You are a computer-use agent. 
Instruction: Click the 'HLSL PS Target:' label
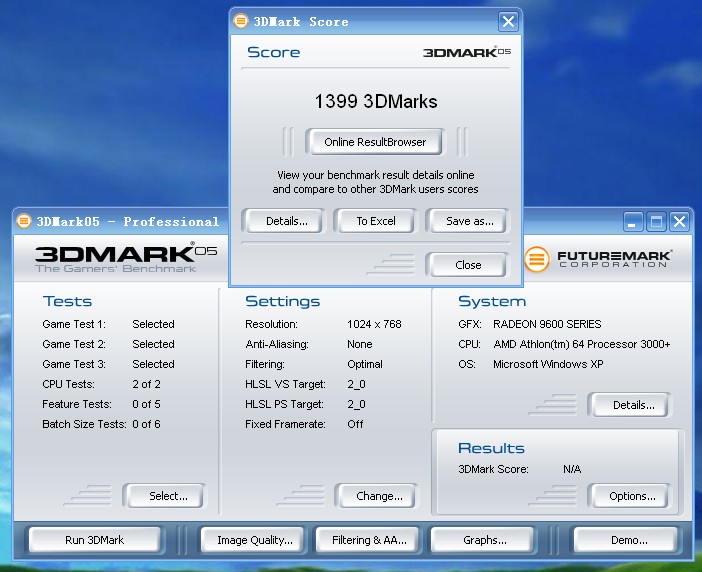(x=284, y=404)
